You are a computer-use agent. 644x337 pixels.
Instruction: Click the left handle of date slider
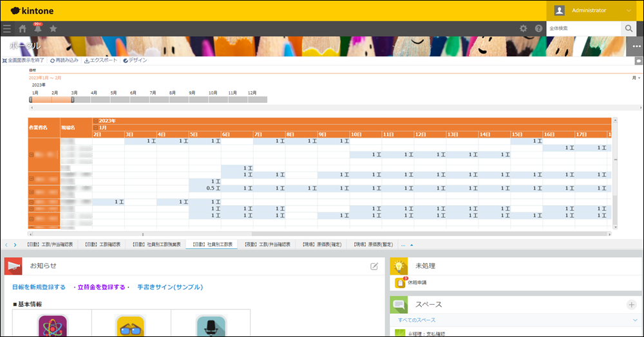(x=31, y=100)
